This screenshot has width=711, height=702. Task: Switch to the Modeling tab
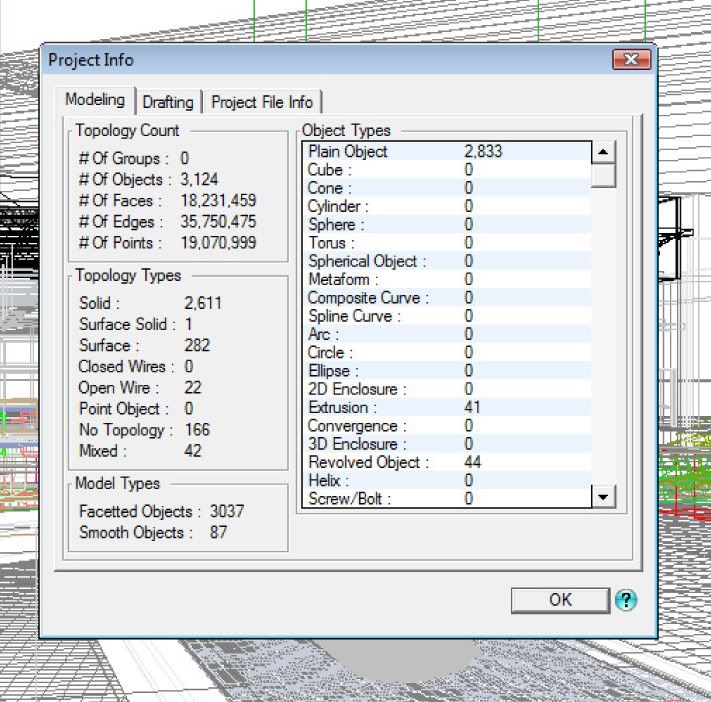tap(95, 100)
